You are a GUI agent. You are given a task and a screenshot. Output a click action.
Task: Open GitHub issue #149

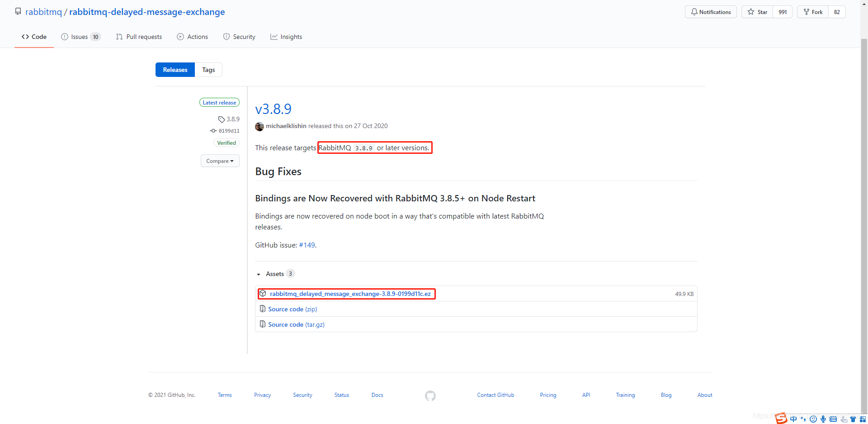(x=307, y=245)
